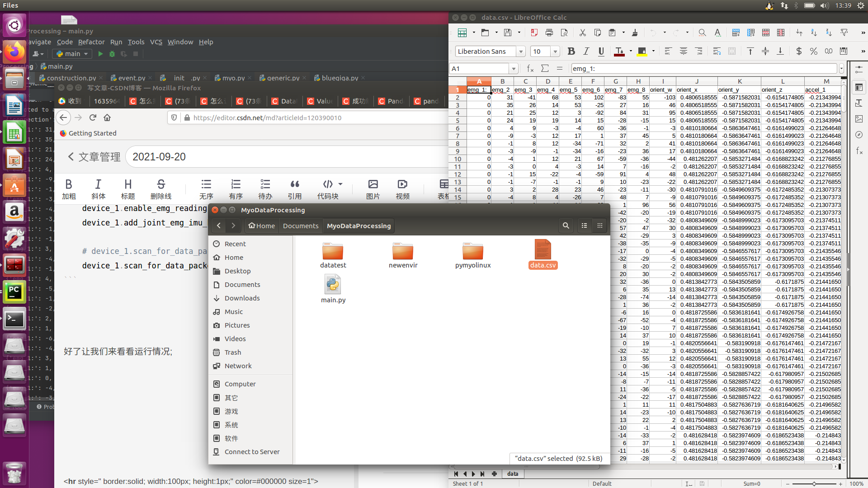Expand the font size dropdown

pyautogui.click(x=556, y=52)
